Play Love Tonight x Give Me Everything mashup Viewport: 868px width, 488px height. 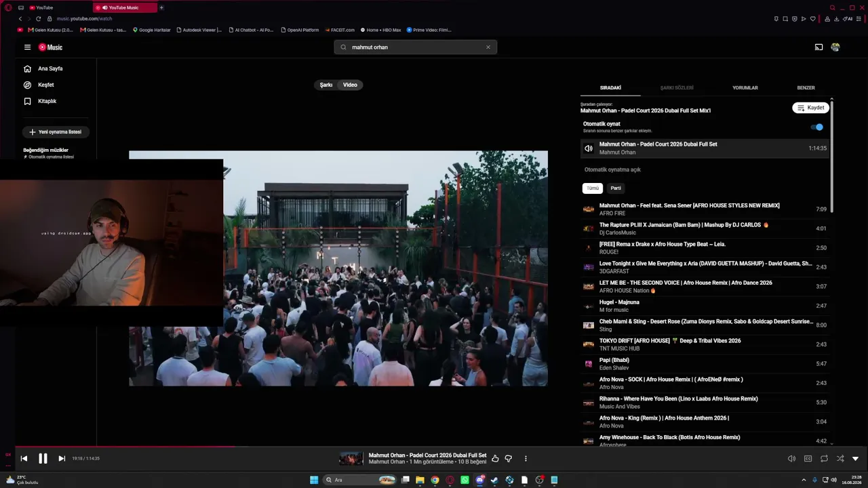point(705,267)
